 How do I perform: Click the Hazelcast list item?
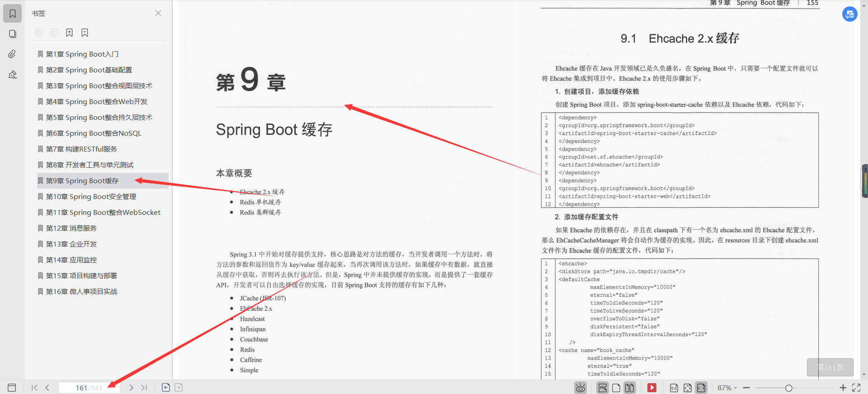click(x=252, y=319)
